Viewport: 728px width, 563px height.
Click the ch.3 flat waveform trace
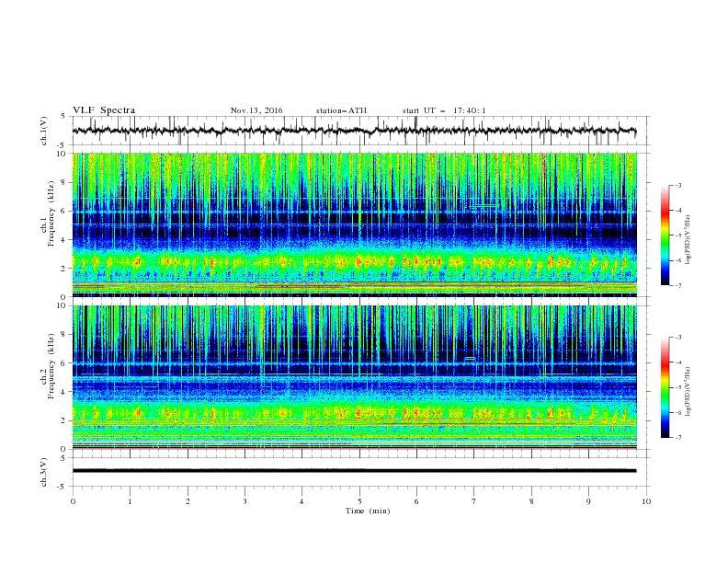click(354, 471)
